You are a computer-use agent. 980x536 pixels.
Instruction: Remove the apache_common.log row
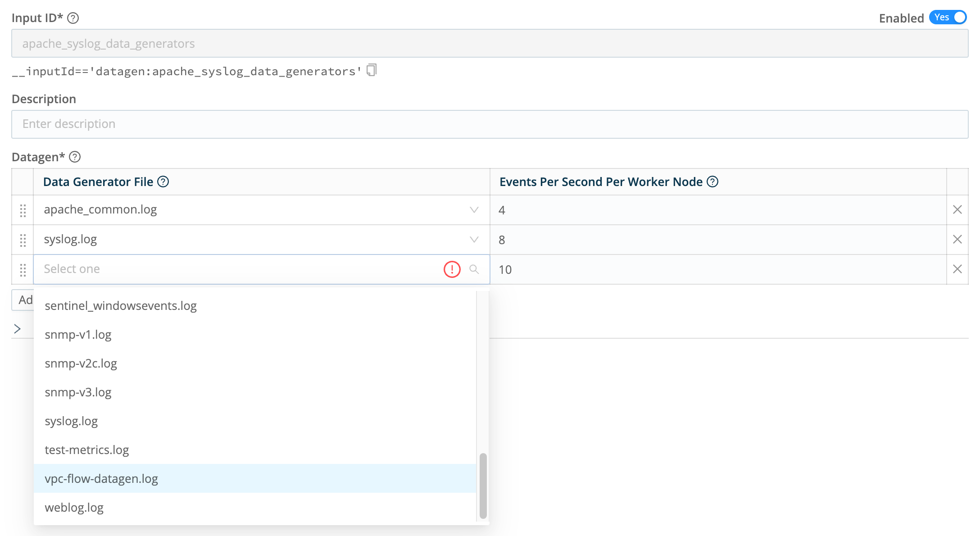click(x=957, y=209)
